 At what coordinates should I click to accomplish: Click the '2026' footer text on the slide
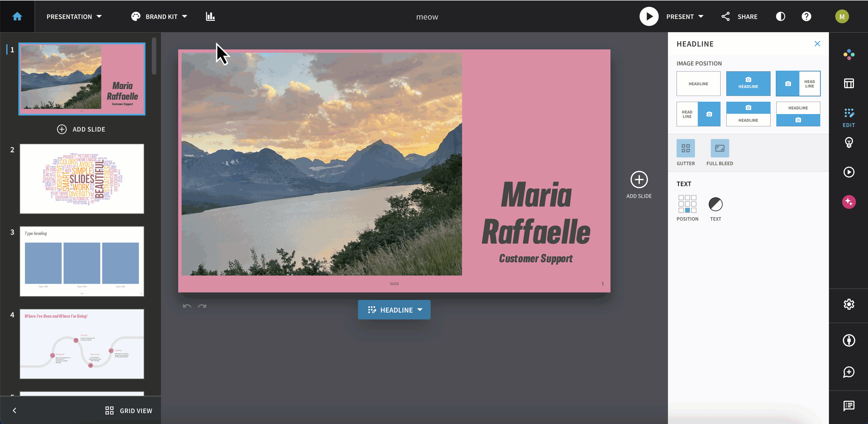(x=394, y=284)
